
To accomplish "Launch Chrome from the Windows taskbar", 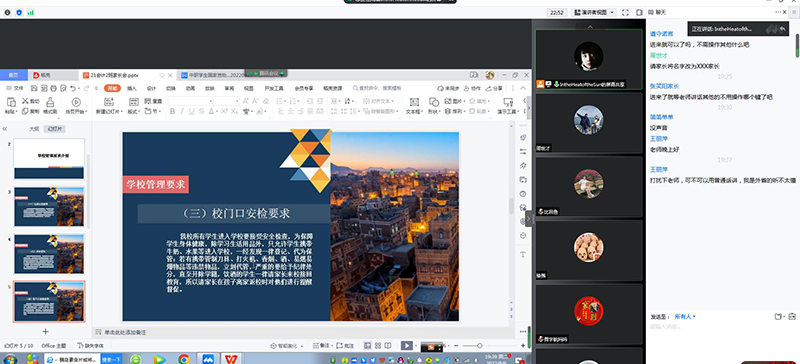I will click(184, 359).
